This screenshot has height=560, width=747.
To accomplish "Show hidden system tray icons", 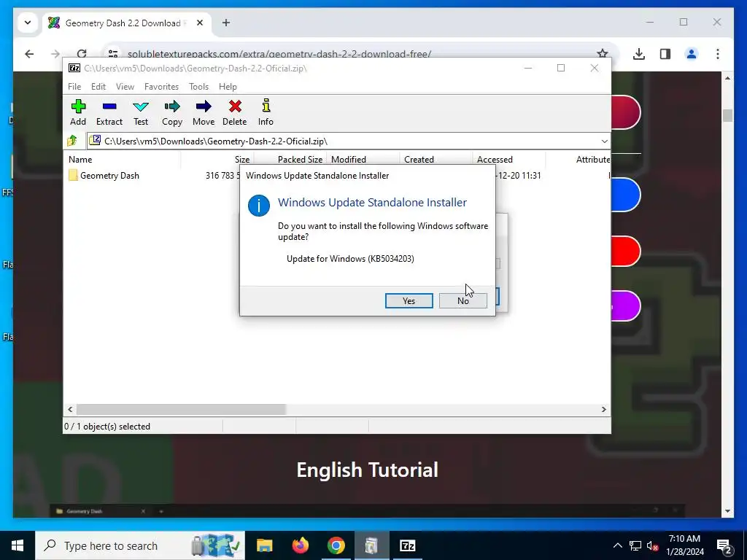I will [617, 545].
